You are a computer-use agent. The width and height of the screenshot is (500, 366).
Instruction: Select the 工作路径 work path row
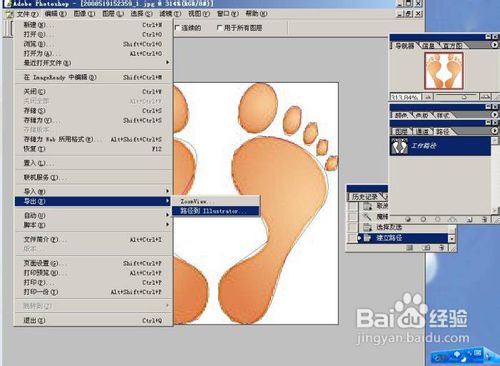[440, 146]
